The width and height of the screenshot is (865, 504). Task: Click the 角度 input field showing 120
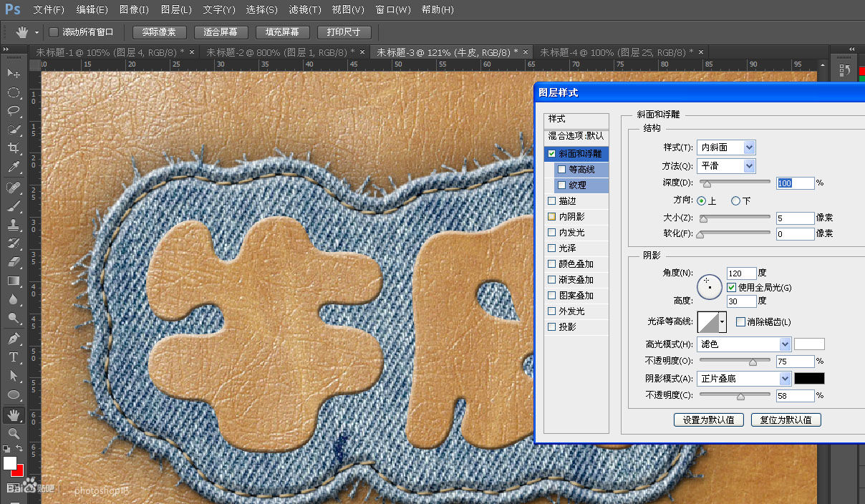click(x=742, y=273)
